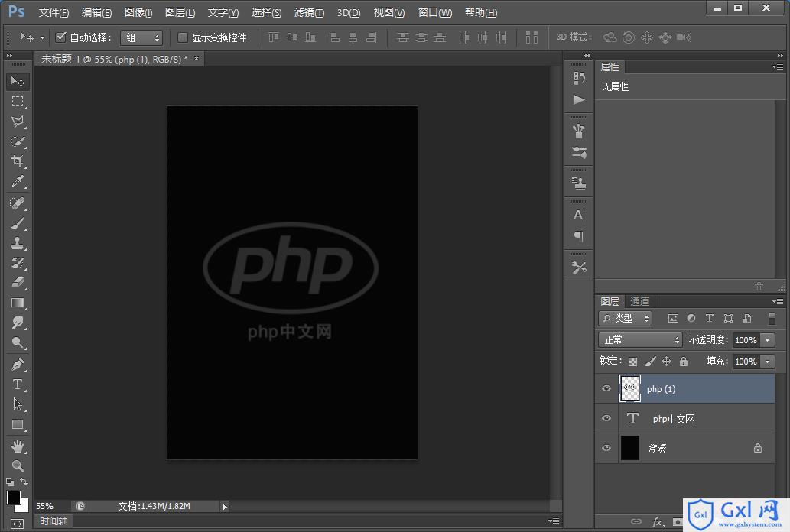
Task: Select the Rectangular Marquee tool
Action: click(18, 101)
